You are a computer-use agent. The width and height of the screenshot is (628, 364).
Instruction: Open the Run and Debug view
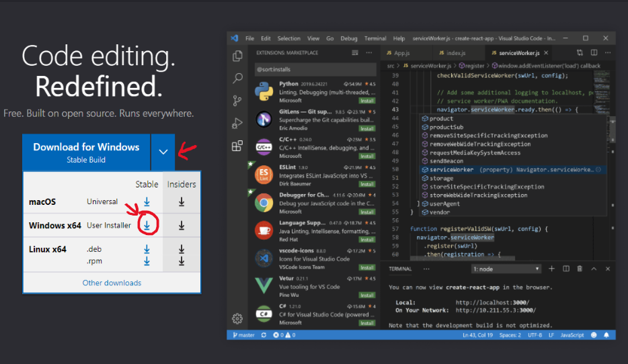237,123
